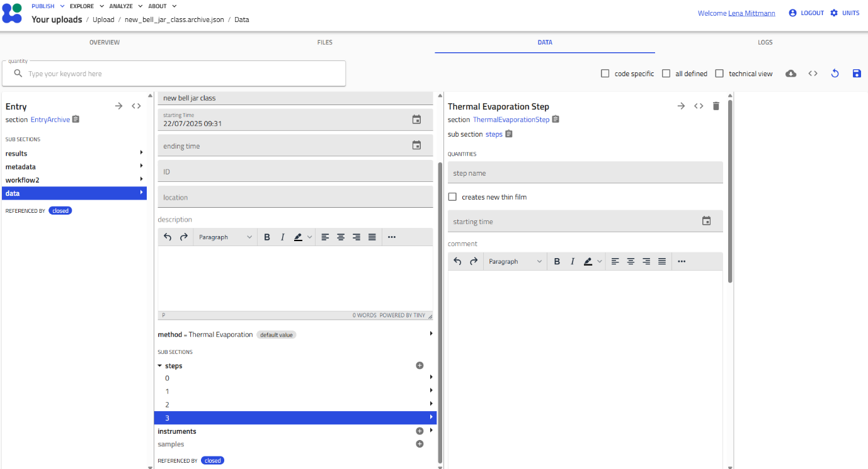Download the archive file via cloud icon
The image size is (868, 469).
pos(791,74)
